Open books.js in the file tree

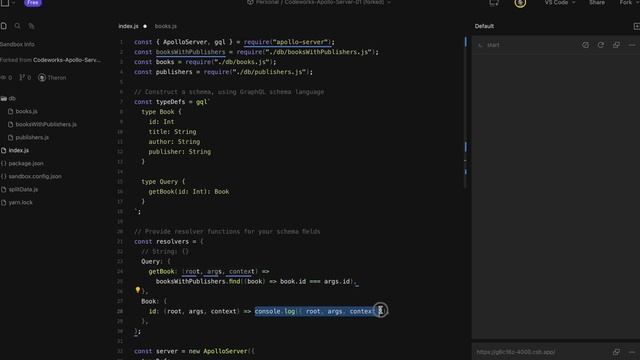point(27,111)
